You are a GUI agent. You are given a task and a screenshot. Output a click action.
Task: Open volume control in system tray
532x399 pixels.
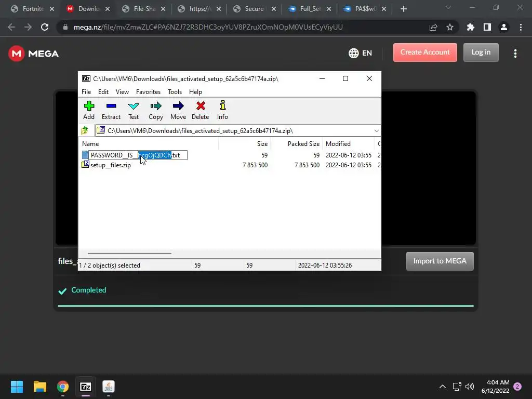pyautogui.click(x=470, y=387)
